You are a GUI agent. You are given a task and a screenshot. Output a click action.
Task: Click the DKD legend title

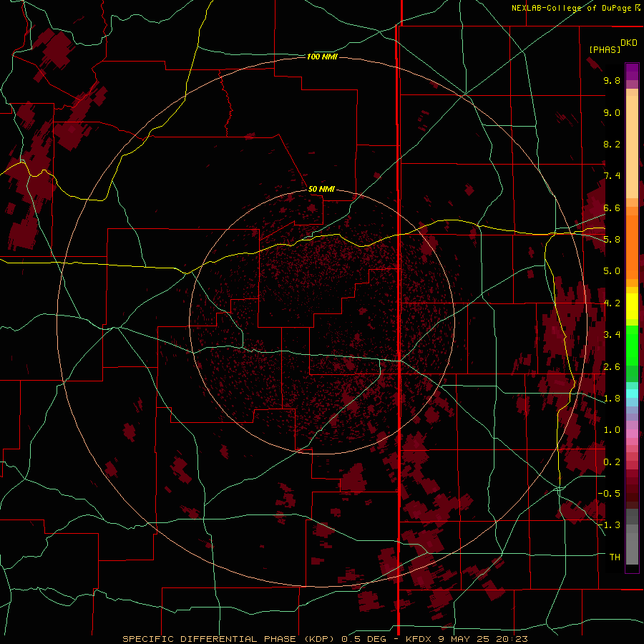point(629,43)
